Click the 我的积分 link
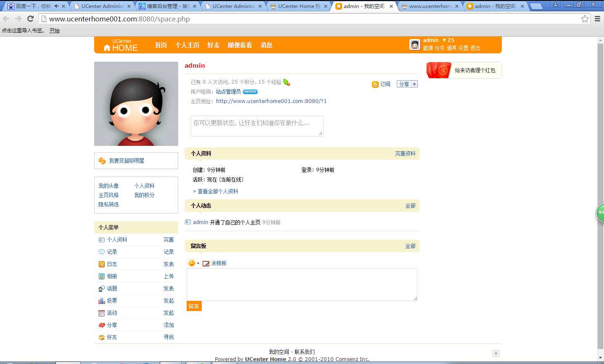Screen dimensions: 604x364 pos(144,195)
